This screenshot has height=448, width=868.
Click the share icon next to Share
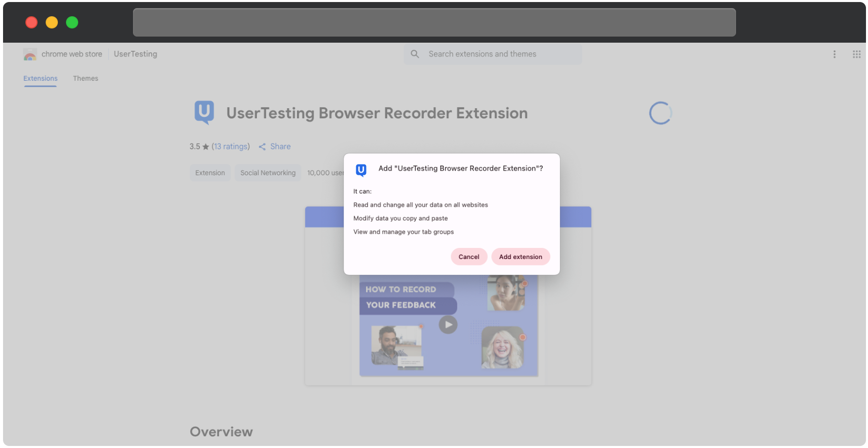coord(262,147)
